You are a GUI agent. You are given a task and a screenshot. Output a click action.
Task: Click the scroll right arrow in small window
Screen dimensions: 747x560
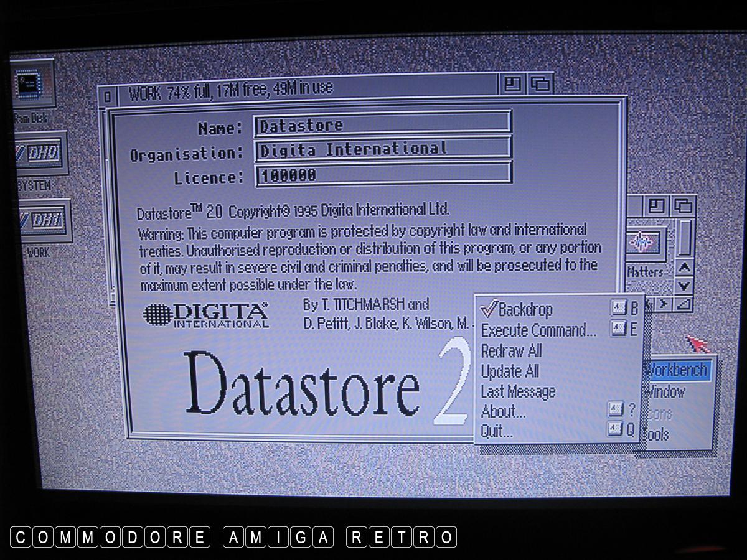[665, 304]
